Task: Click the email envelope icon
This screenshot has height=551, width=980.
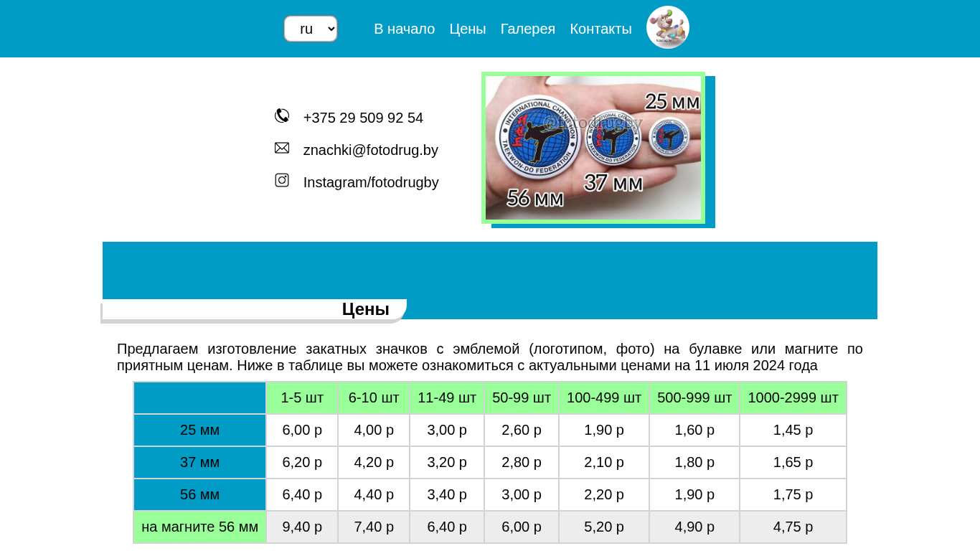Action: click(282, 148)
